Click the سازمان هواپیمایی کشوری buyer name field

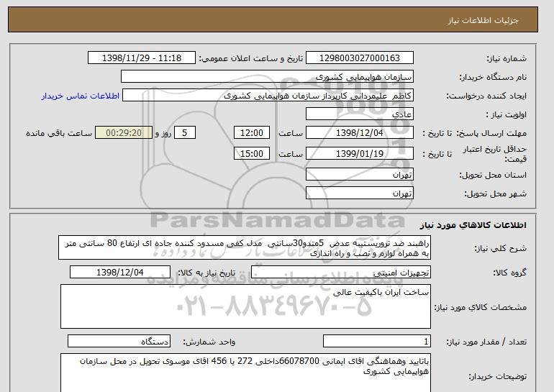click(x=267, y=77)
